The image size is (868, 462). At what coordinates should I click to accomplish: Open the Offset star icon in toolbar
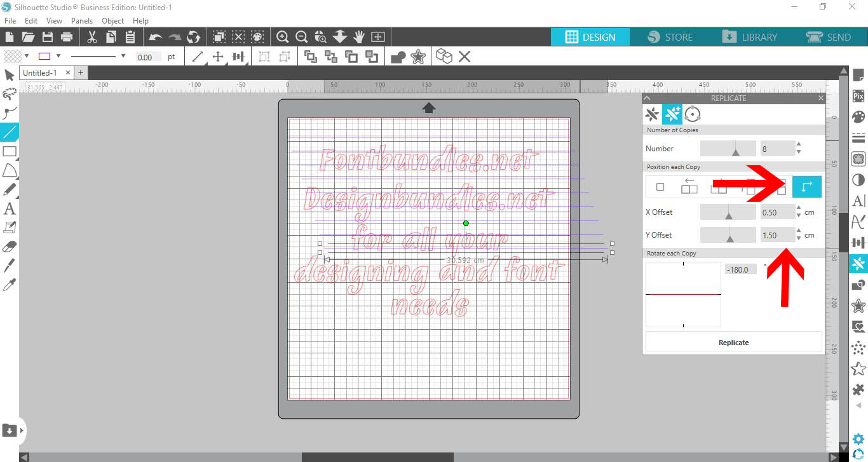point(418,57)
